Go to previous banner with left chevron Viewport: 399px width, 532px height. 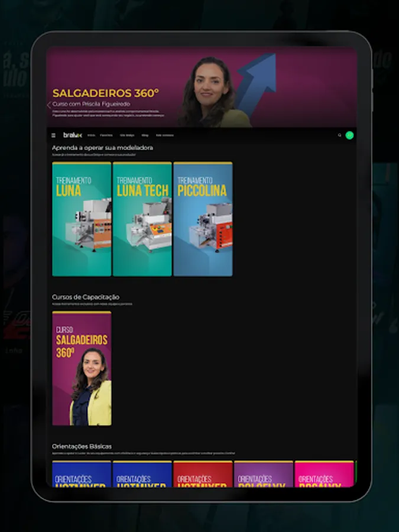click(49, 105)
